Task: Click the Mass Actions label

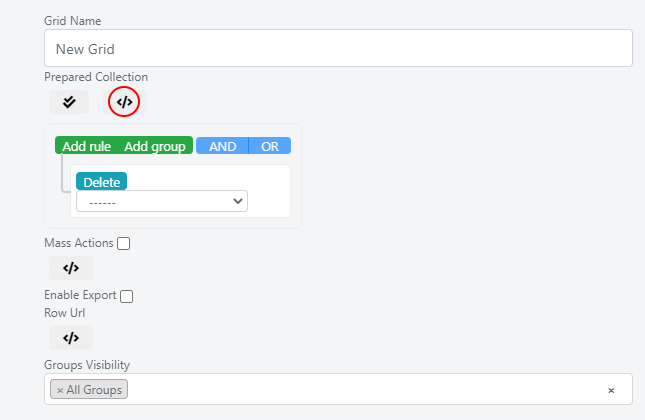Action: click(79, 243)
